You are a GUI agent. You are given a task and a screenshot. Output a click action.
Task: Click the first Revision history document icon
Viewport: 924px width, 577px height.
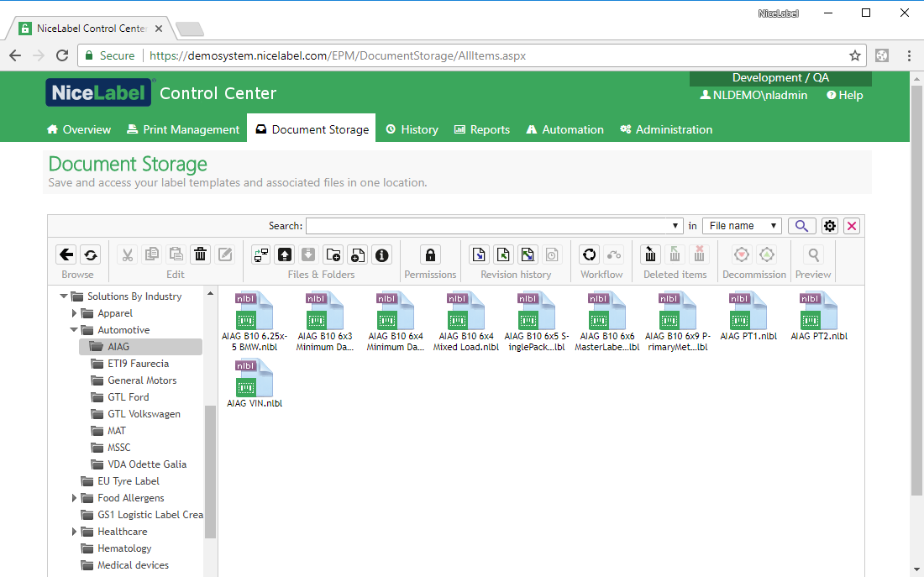[479, 254]
